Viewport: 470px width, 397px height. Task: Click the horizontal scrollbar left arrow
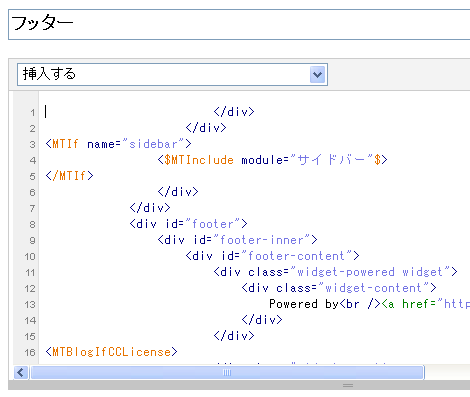[21, 372]
